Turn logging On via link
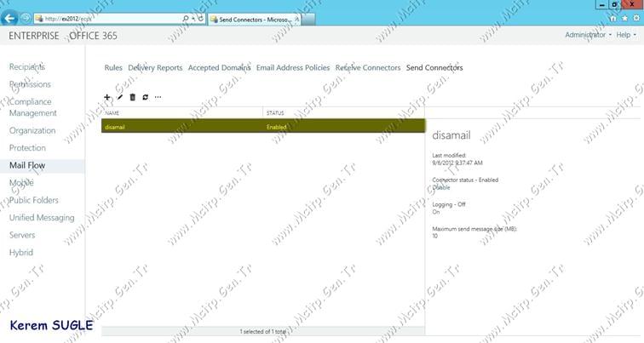Screen dimensions: 644x343 436,212
